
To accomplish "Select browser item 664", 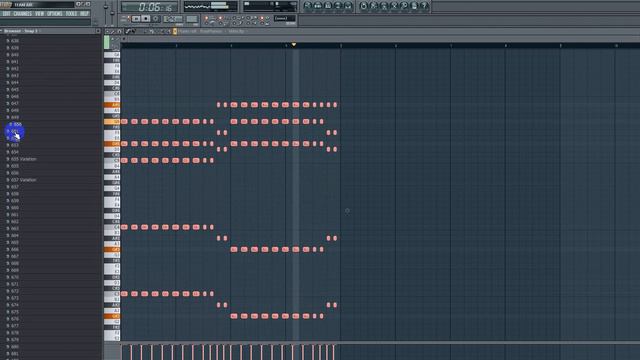I will point(12,235).
